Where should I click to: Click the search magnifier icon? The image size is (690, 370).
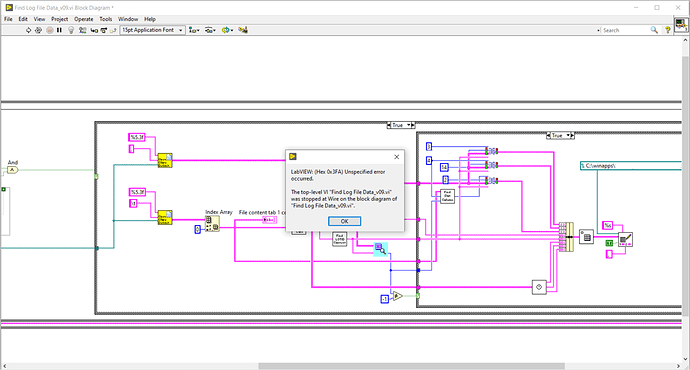pos(654,30)
